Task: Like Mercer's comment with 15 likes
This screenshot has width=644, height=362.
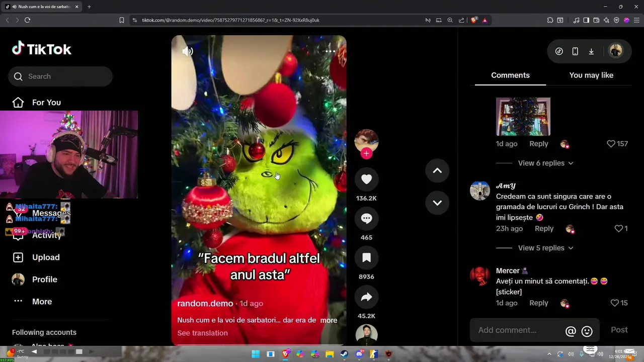Action: pos(614,303)
